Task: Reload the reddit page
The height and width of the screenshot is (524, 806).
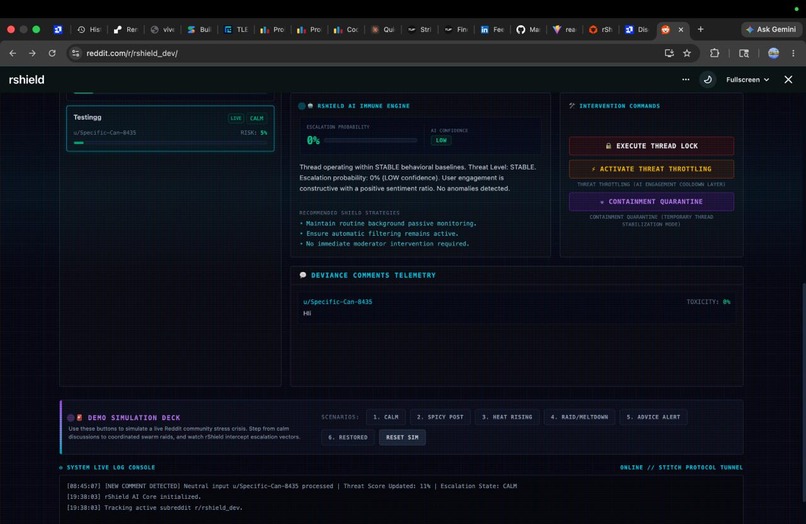Action: pyautogui.click(x=52, y=53)
